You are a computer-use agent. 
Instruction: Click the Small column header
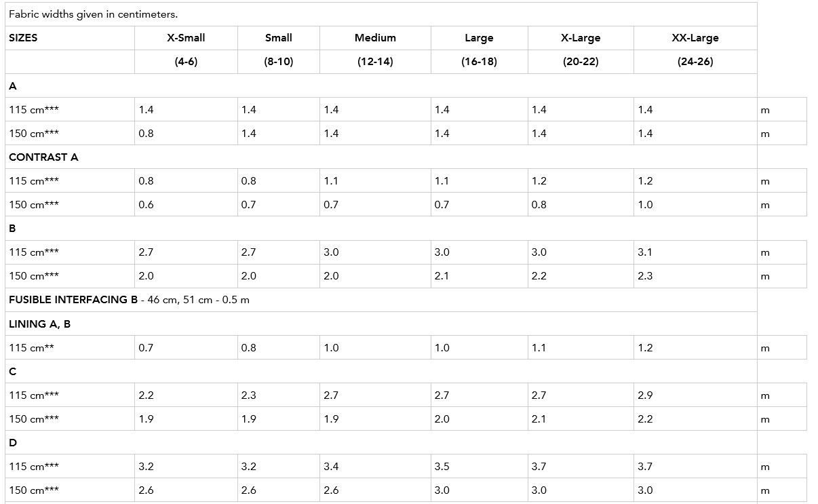pyautogui.click(x=279, y=38)
